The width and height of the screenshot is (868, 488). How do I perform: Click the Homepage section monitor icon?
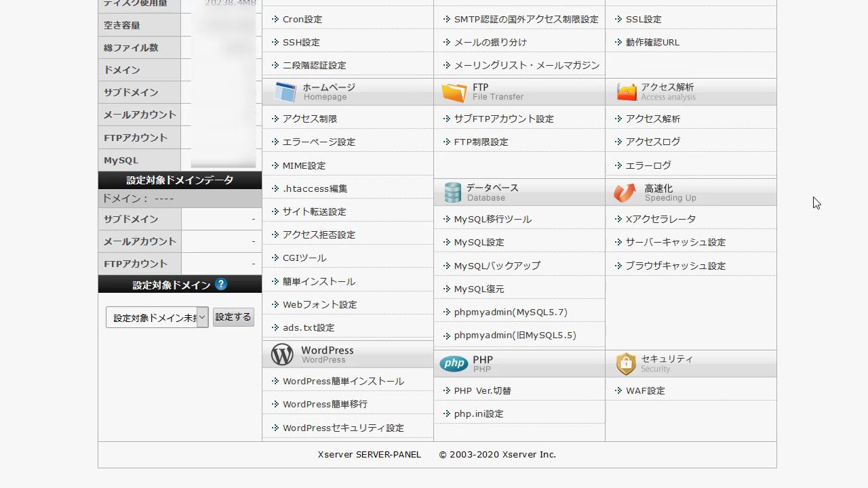(285, 91)
